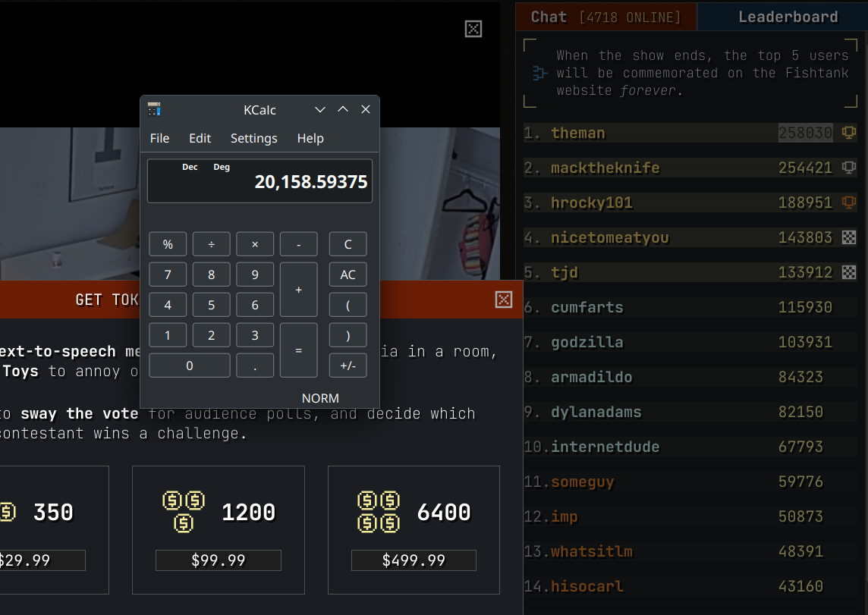The image size is (868, 615).
Task: Click the multiply button in KCalc
Action: coord(255,244)
